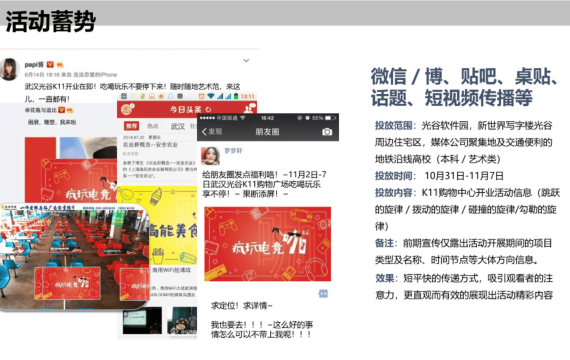This screenshot has height=360, width=570.
Task: Open the right thumbnail below the 今日头条 article
Action: [x=182, y=320]
